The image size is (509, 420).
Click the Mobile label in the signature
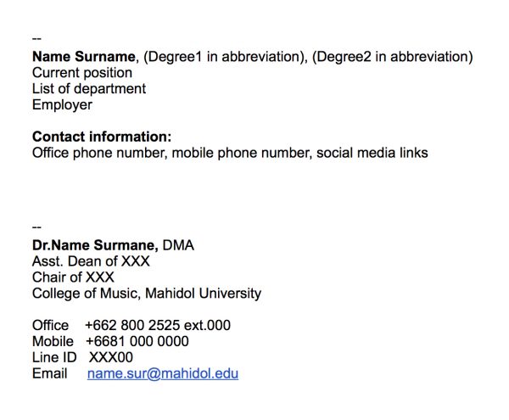click(53, 341)
